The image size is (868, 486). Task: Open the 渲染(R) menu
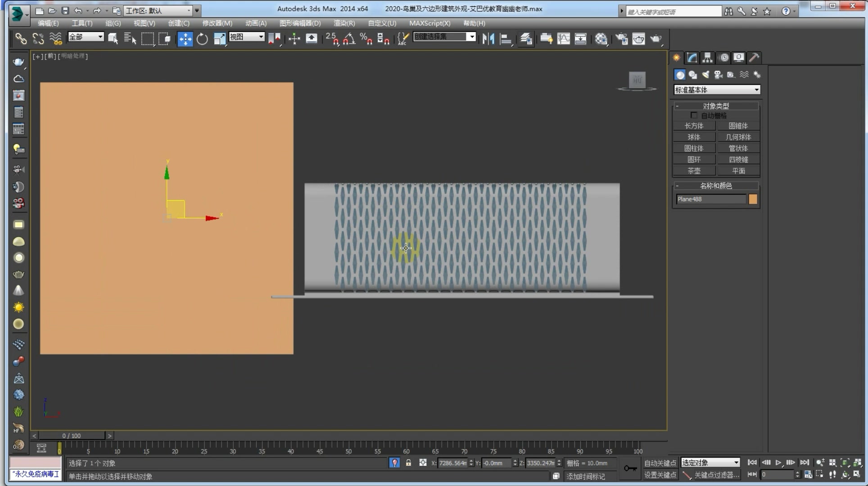344,23
